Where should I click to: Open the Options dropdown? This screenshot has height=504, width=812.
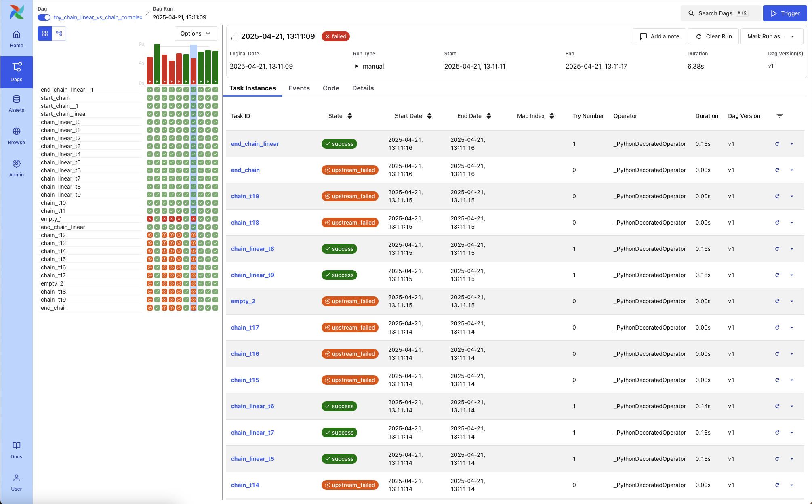[x=196, y=34]
